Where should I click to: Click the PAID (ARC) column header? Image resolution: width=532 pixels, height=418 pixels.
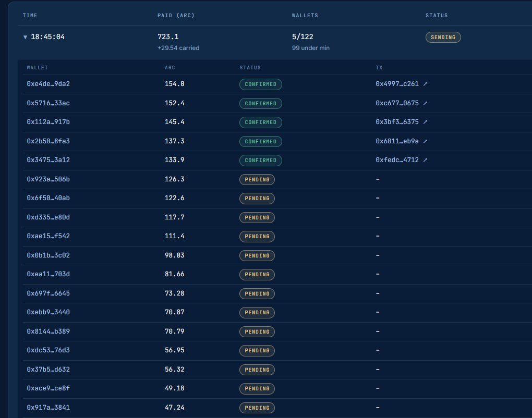point(176,16)
